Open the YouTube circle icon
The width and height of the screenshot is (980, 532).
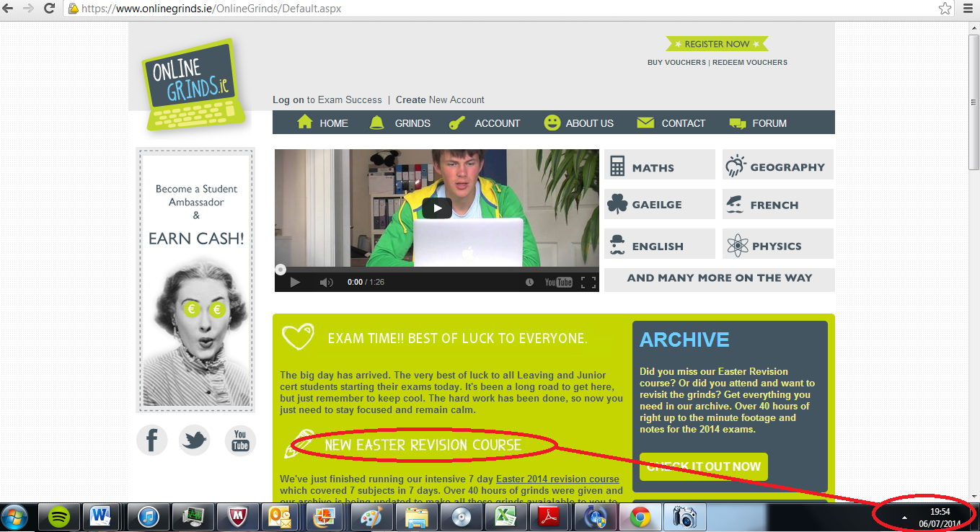(240, 440)
